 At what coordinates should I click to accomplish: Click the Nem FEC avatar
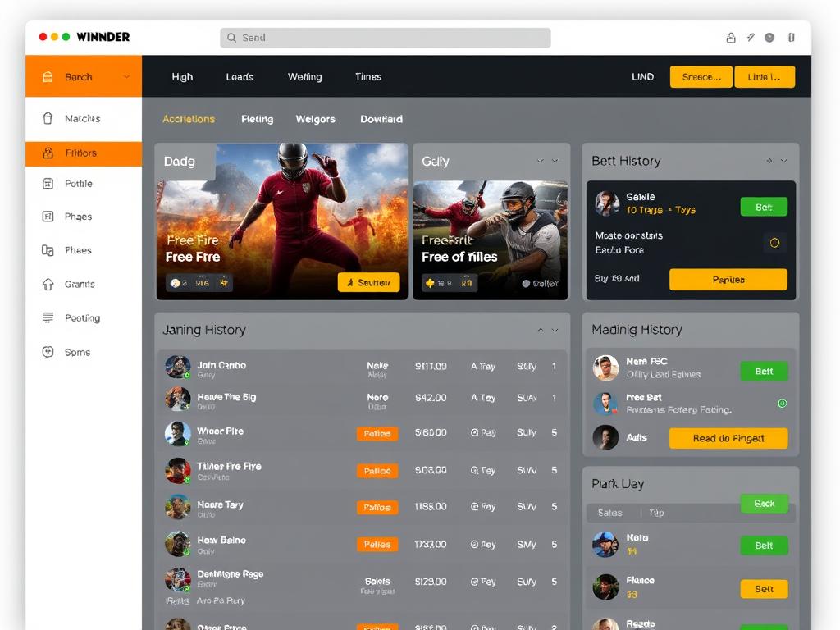606,368
